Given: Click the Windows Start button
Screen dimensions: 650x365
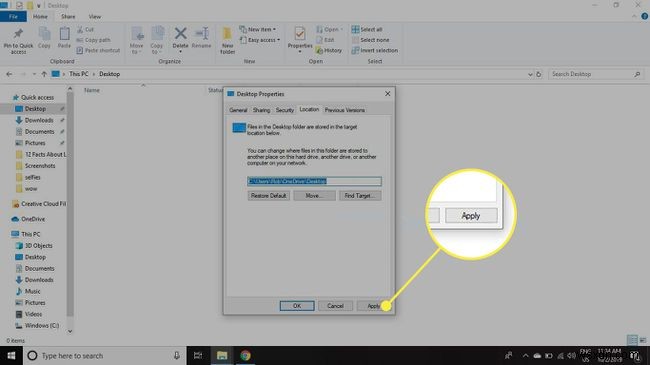Looking at the screenshot, I should point(11,355).
